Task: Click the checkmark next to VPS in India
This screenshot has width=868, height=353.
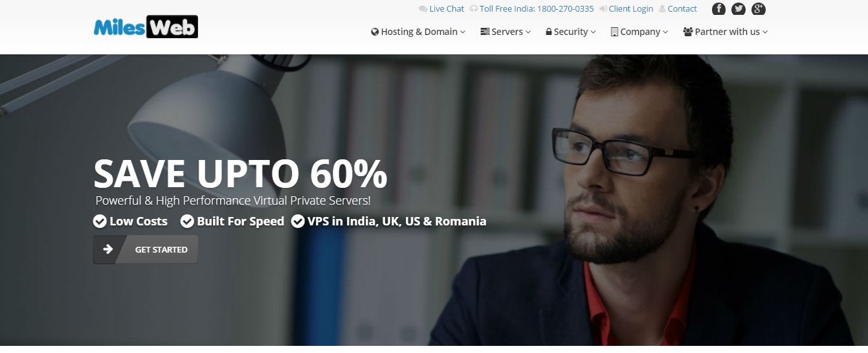Action: click(298, 222)
